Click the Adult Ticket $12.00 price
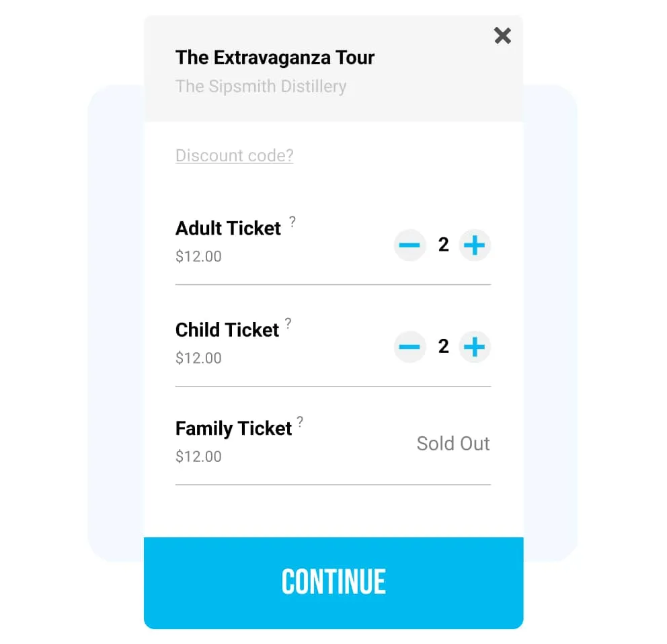The width and height of the screenshot is (667, 644). click(x=198, y=256)
